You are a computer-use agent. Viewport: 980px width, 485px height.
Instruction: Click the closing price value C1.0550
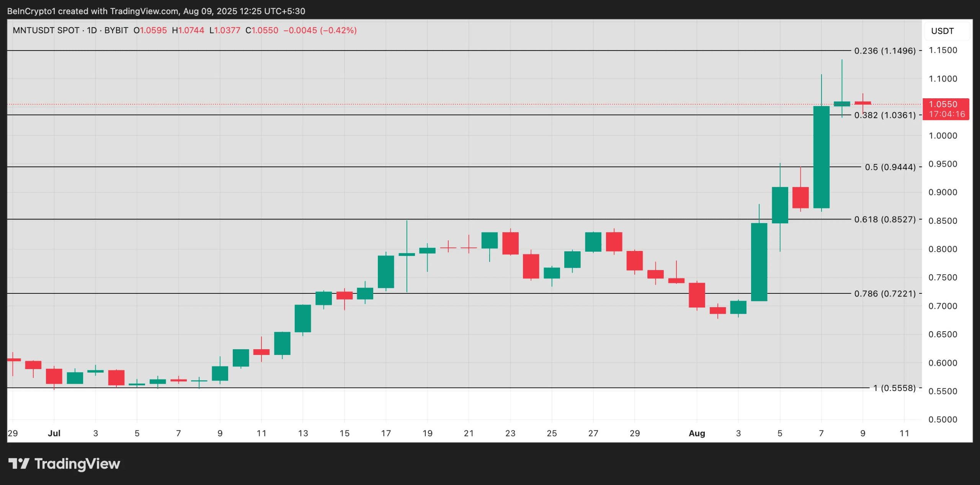point(262,30)
